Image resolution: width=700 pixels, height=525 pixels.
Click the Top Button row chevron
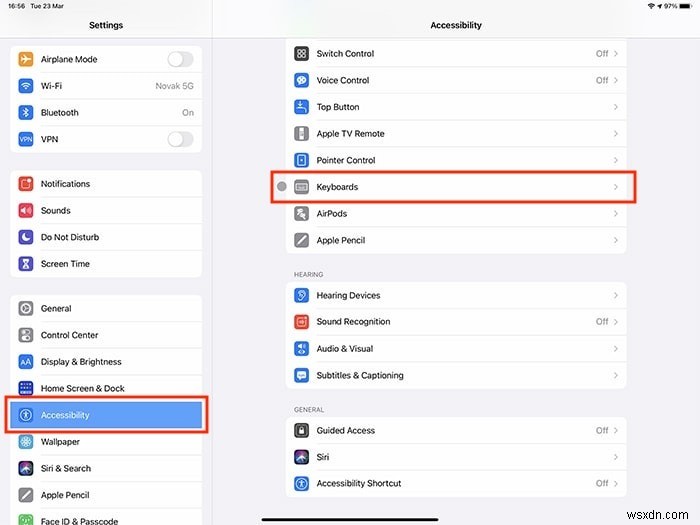pyautogui.click(x=616, y=107)
